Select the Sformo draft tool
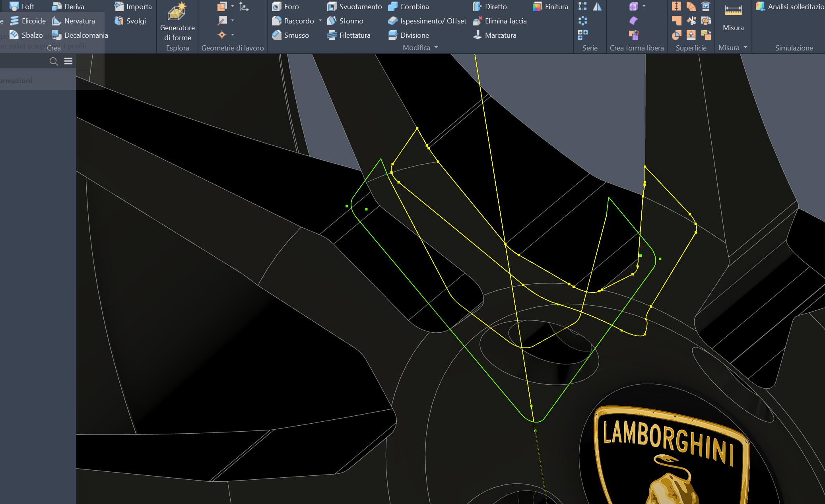 (x=345, y=21)
